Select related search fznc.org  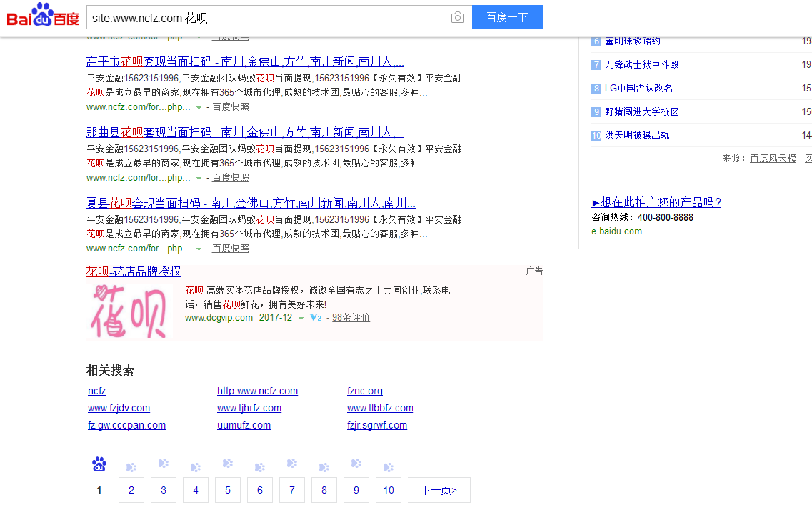pyautogui.click(x=364, y=391)
